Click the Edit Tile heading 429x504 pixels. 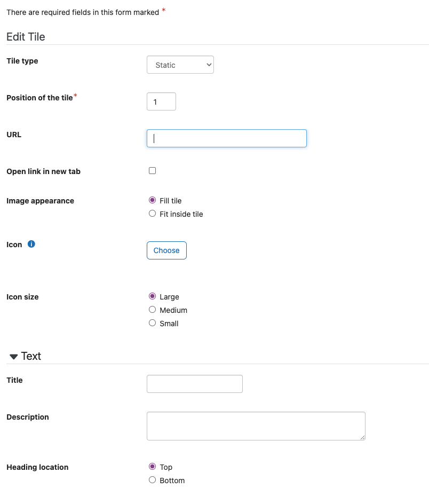click(26, 37)
